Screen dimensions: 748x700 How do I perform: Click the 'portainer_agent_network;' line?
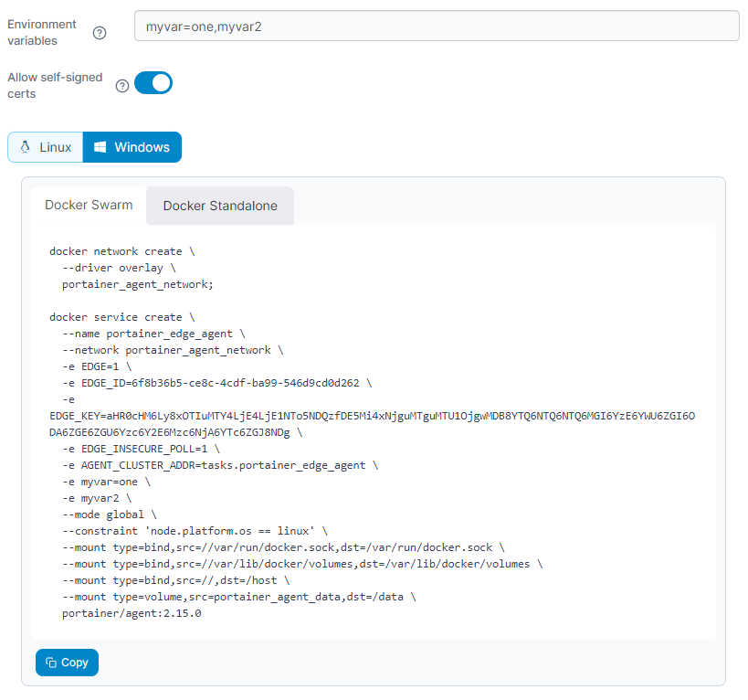tap(137, 284)
